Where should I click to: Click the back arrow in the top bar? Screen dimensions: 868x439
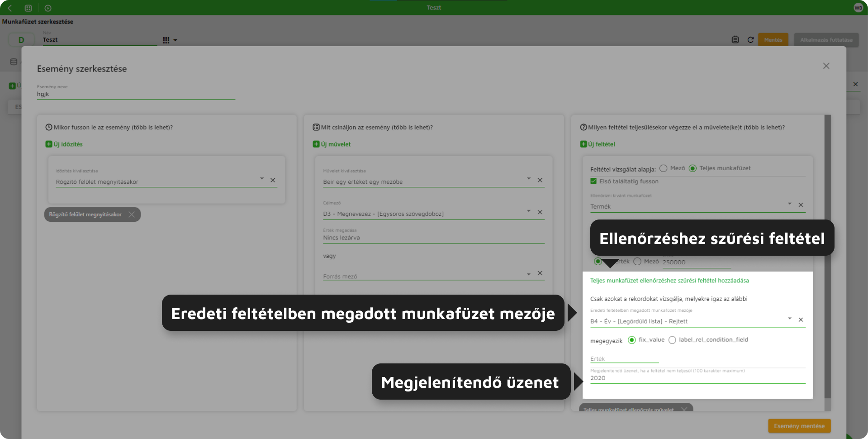pyautogui.click(x=9, y=8)
